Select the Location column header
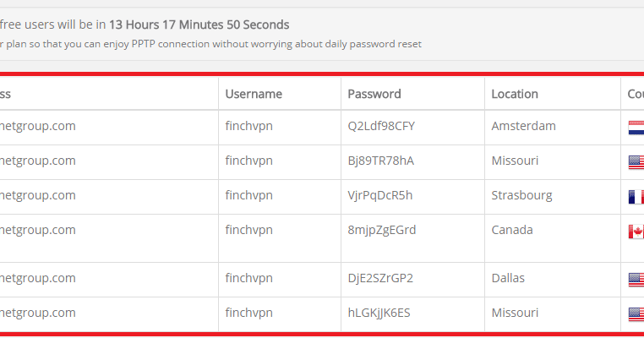The width and height of the screenshot is (644, 338). [x=515, y=94]
